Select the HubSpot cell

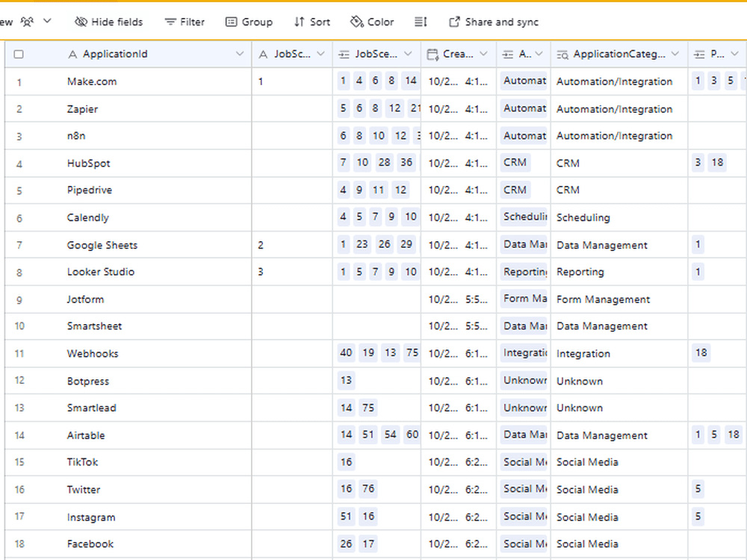156,164
